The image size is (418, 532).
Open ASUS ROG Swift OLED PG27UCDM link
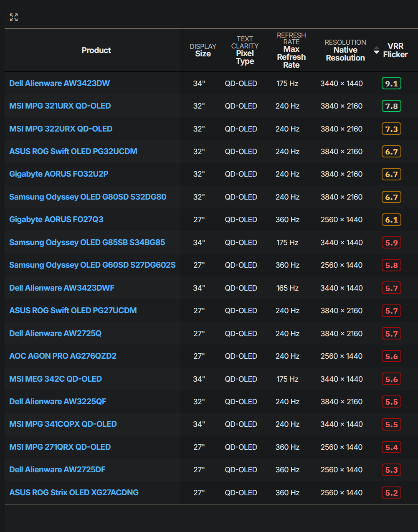point(73,310)
